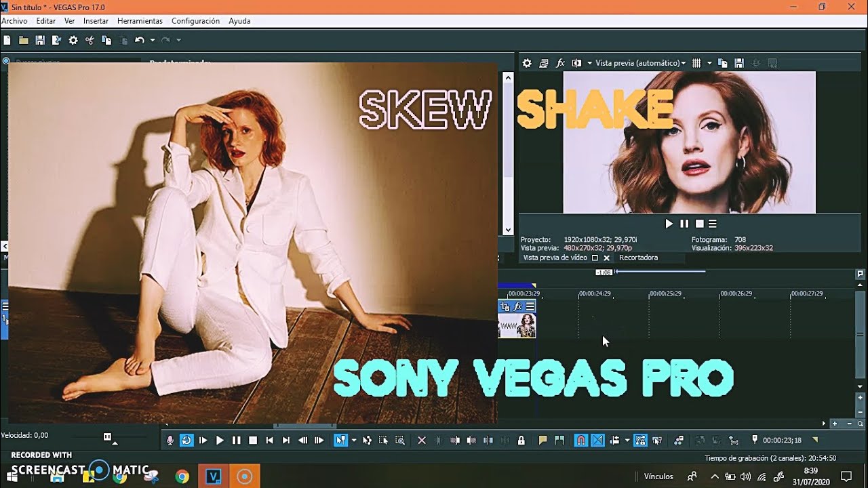Open Vista previa (automático) quality dropdown
The image size is (868, 488).
coord(640,63)
